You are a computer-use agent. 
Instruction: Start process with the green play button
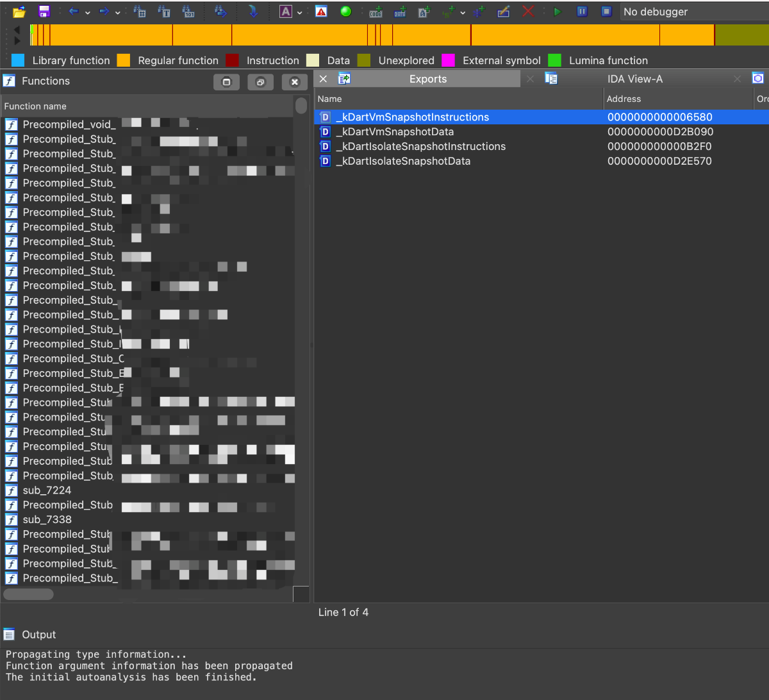(x=558, y=12)
